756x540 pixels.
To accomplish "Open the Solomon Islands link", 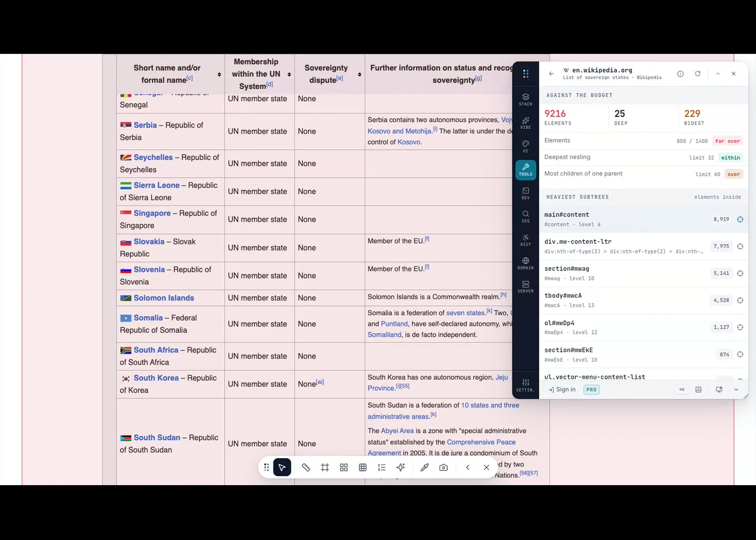I will [163, 298].
